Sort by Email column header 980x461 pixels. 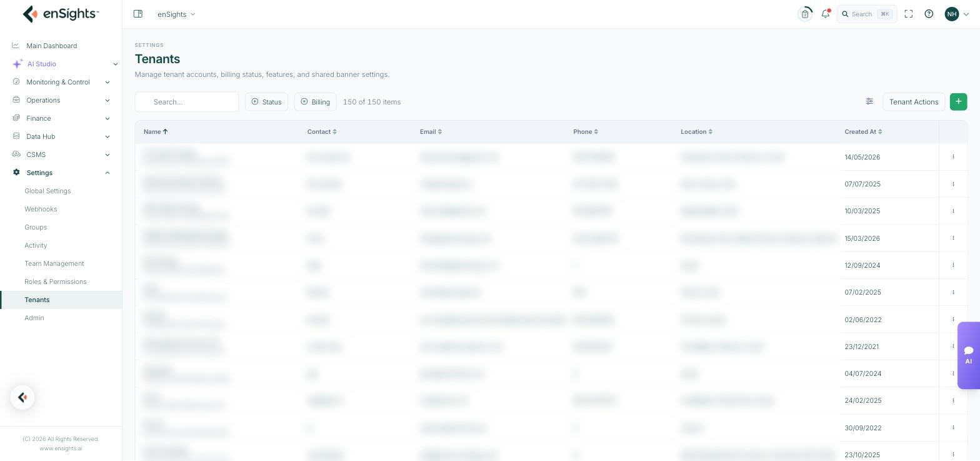click(431, 131)
